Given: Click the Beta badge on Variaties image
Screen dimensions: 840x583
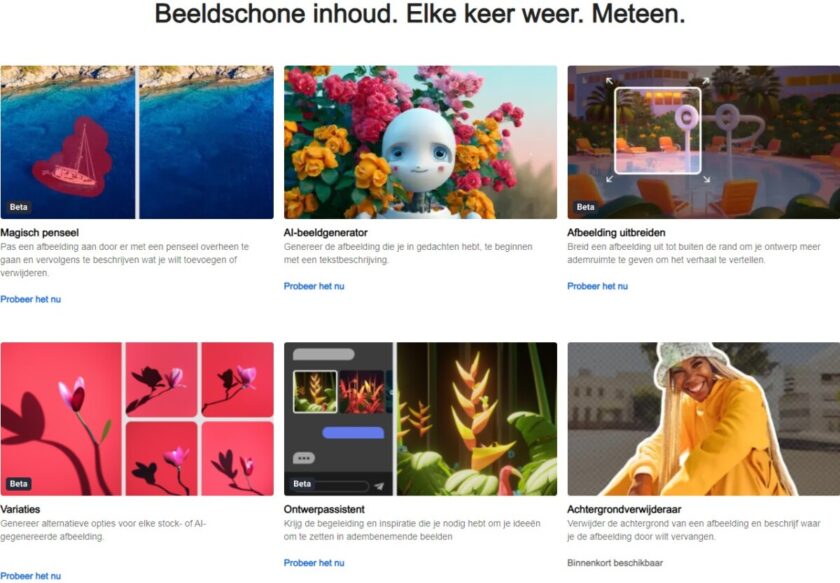Looking at the screenshot, I should (19, 483).
